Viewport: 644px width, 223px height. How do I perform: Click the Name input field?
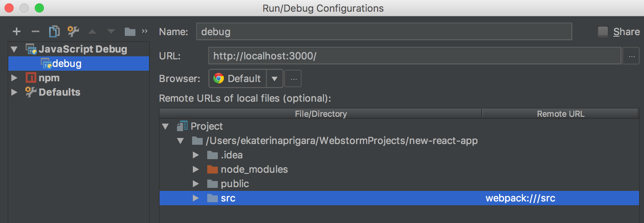click(384, 31)
